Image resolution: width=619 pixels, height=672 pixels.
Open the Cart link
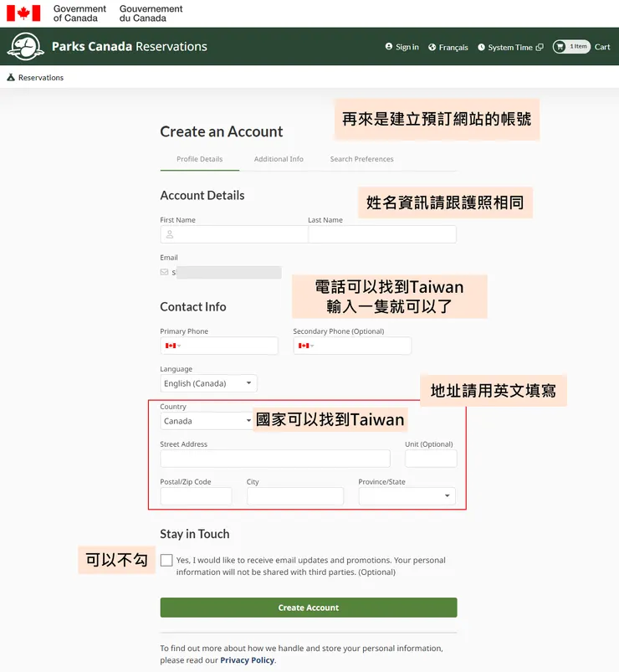coord(602,47)
